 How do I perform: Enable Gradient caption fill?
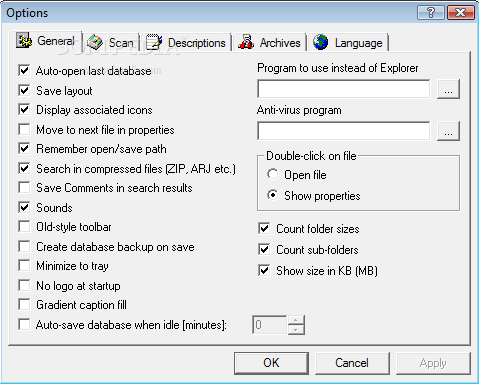(24, 305)
